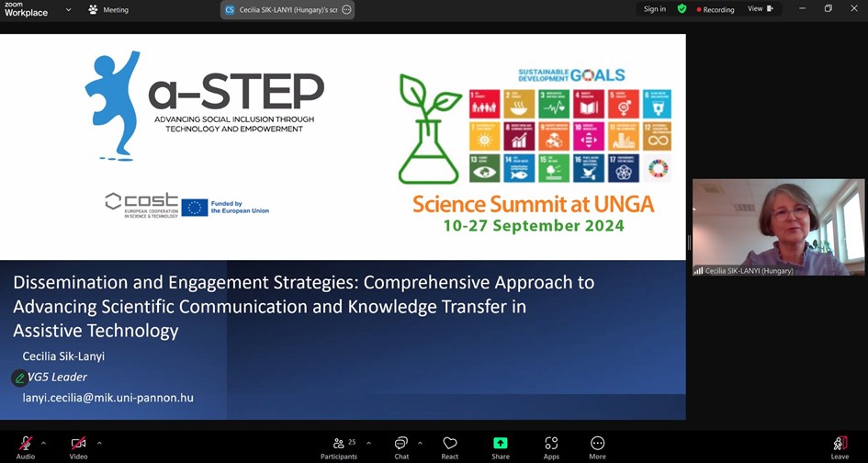
Task: Click the Funded by the European Union text
Action: click(x=240, y=207)
